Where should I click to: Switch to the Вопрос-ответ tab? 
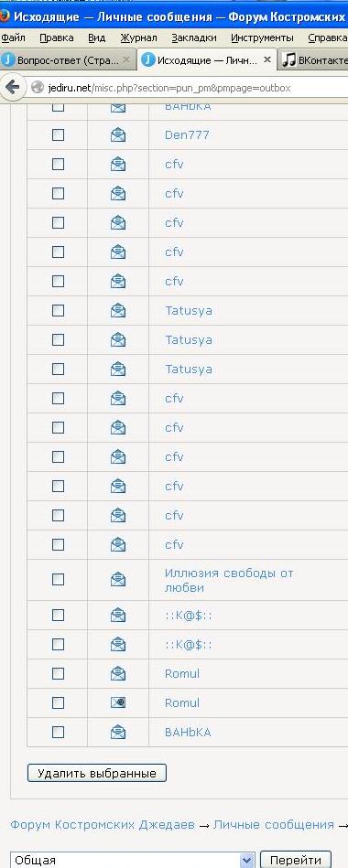coord(68,59)
